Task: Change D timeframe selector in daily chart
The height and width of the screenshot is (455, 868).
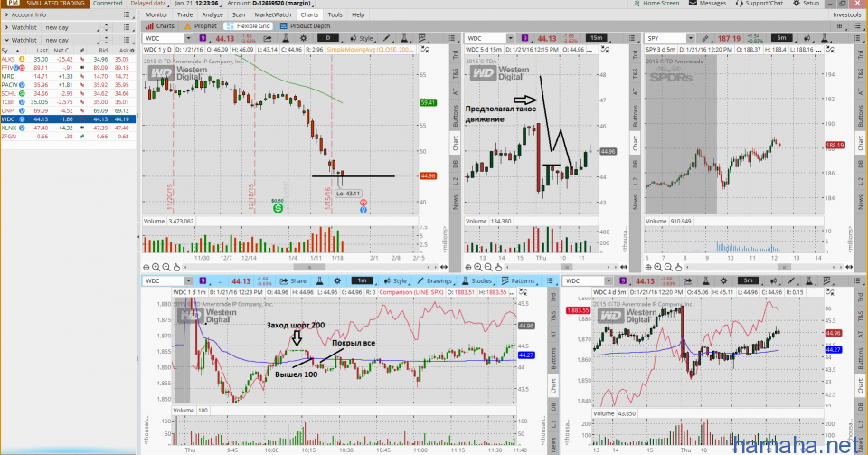Action: tap(328, 38)
